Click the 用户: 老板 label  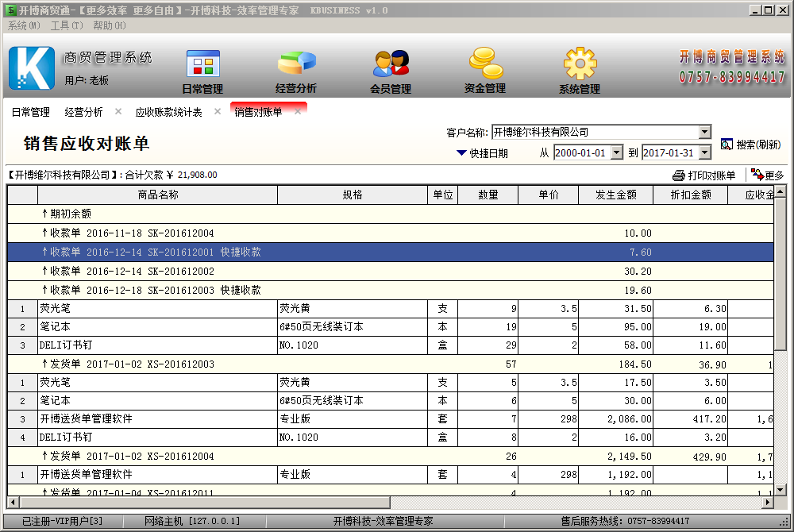87,80
